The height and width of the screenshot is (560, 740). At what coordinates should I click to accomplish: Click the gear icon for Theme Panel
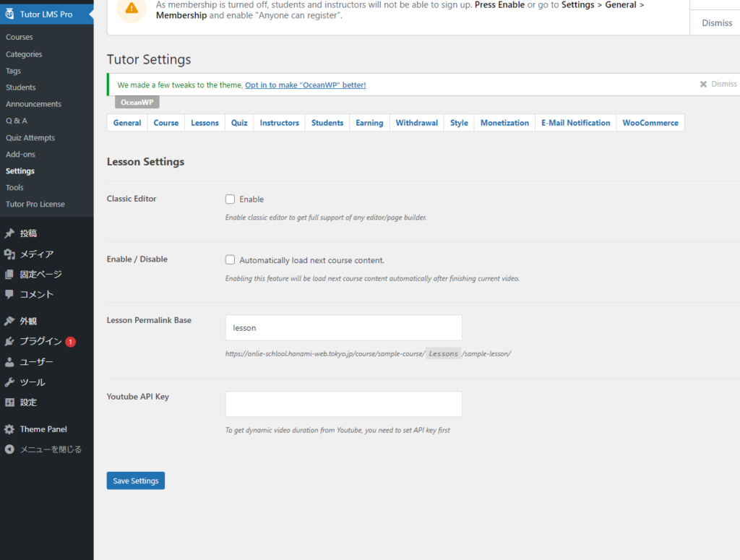[9, 429]
